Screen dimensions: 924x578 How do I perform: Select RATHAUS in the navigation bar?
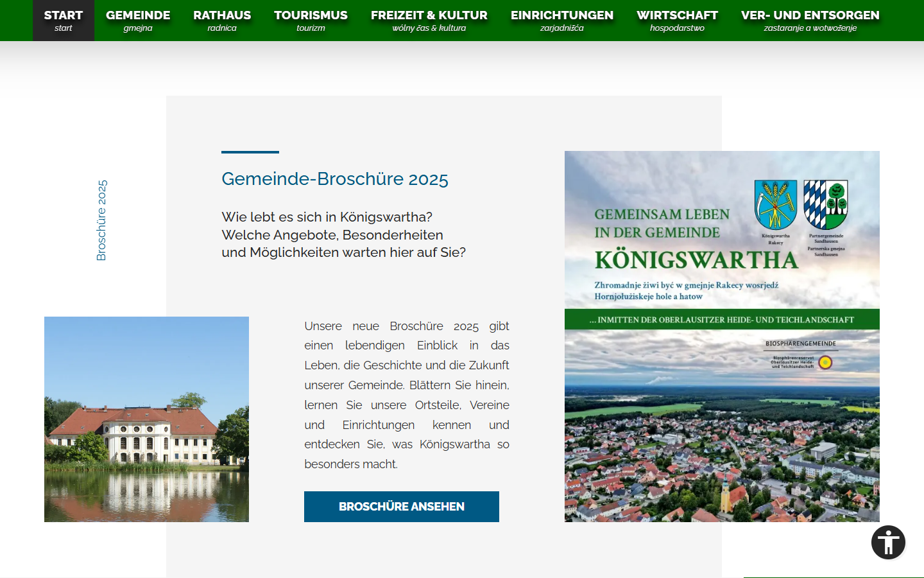pos(222,21)
